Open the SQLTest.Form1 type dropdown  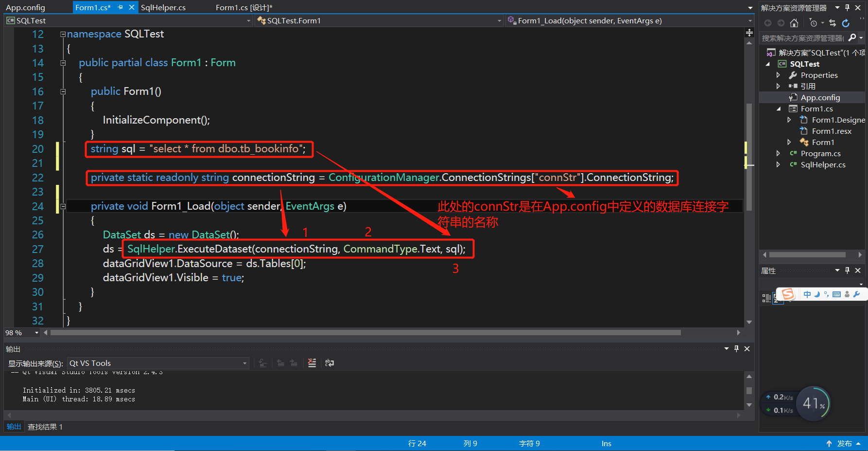point(499,21)
